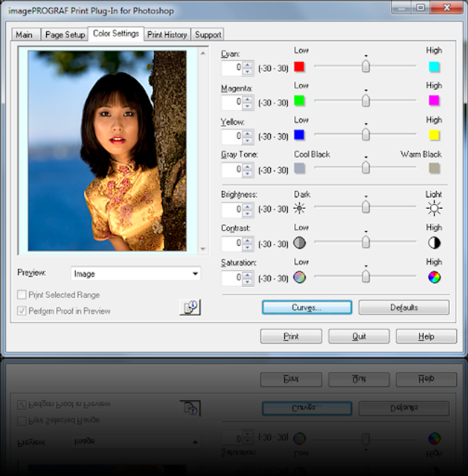
Task: Select the Color Settings tab
Action: click(x=116, y=33)
